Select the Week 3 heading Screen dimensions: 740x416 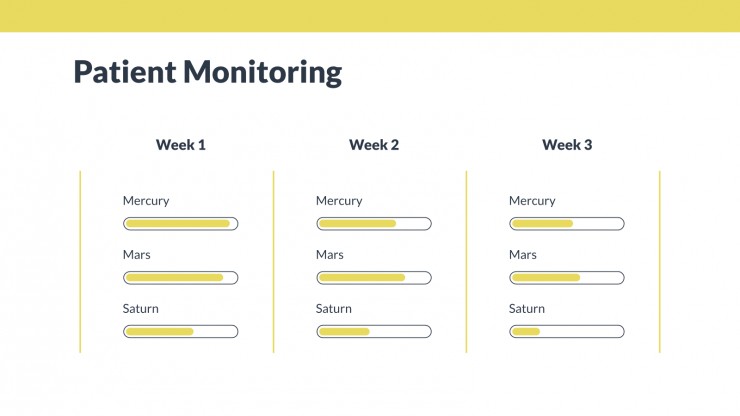(x=567, y=144)
